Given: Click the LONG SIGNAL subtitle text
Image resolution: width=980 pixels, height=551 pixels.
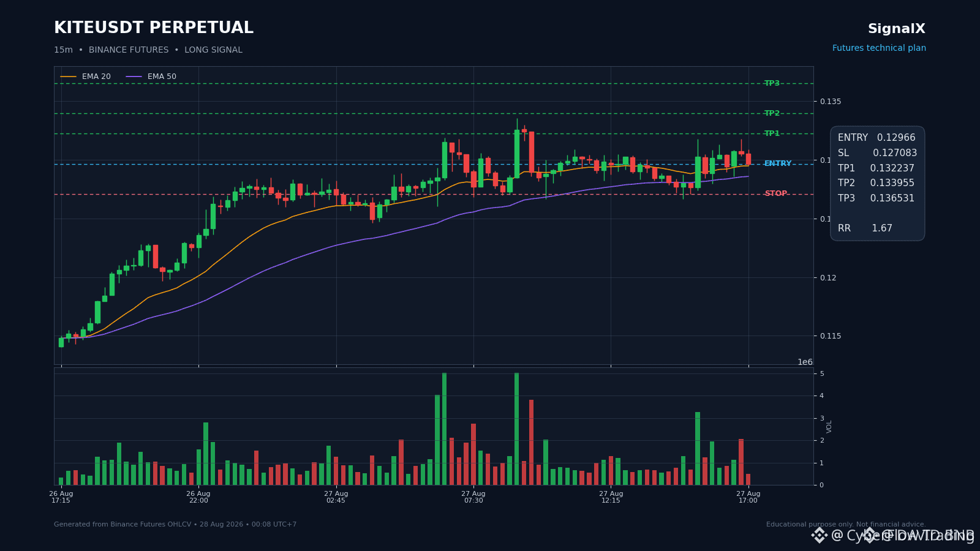Looking at the screenshot, I should click(x=213, y=50).
